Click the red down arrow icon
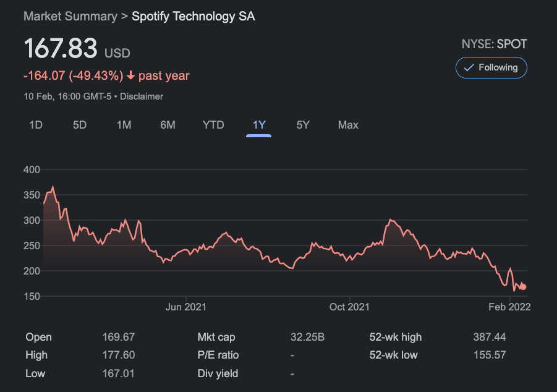The height and width of the screenshot is (392, 557). tap(130, 76)
